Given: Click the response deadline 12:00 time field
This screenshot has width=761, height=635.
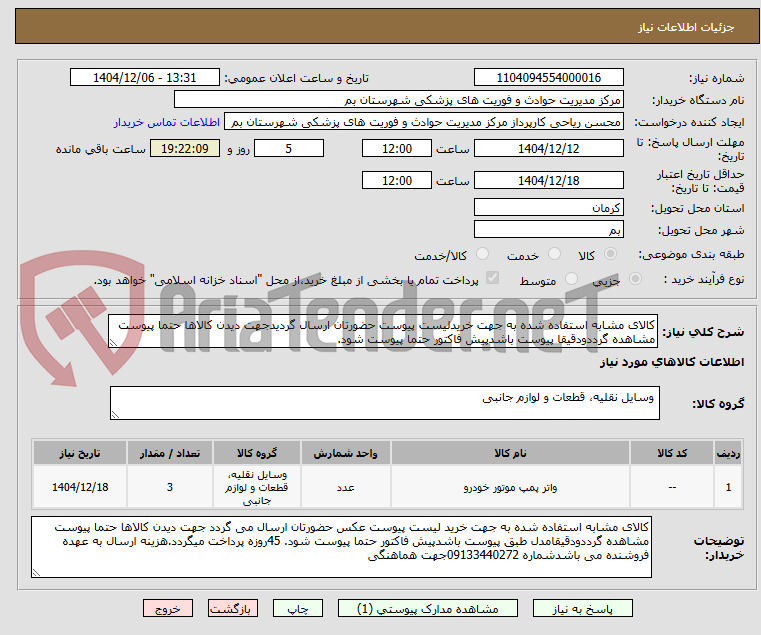Looking at the screenshot, I should click(x=397, y=149).
